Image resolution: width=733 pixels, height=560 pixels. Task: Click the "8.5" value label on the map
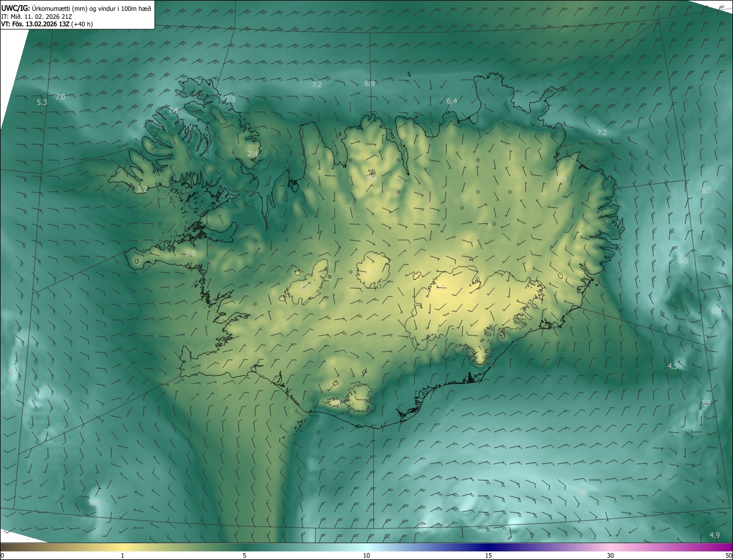click(683, 261)
